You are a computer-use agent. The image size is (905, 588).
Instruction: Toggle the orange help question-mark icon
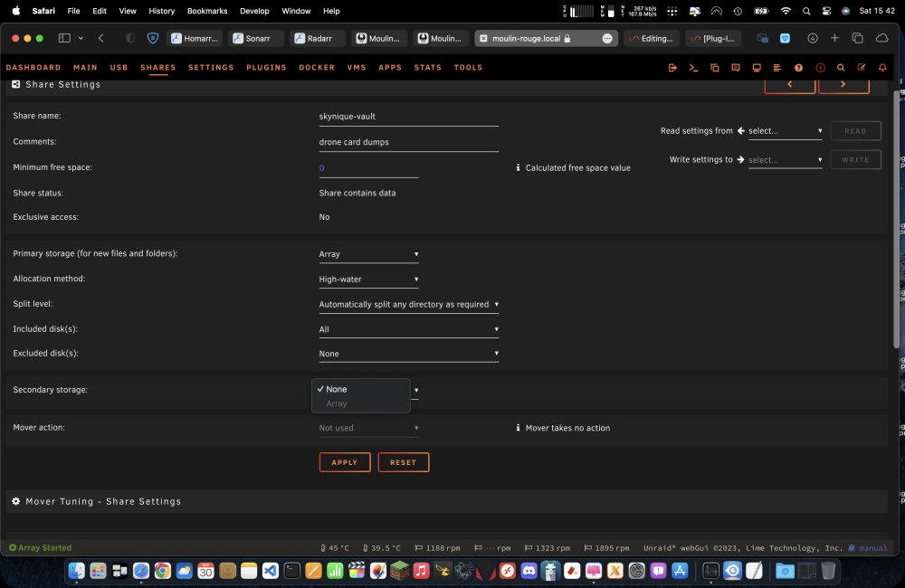798,68
